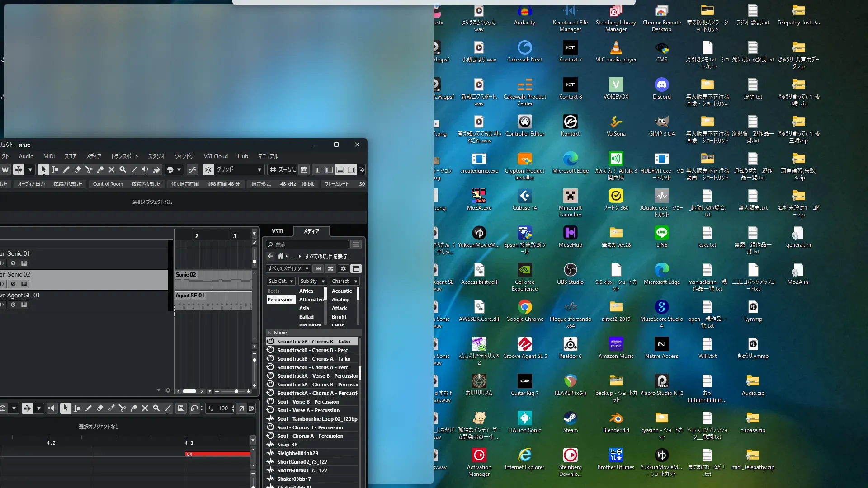The image size is (868, 488).
Task: Select the Zoom magnifier tool
Action: tap(123, 170)
